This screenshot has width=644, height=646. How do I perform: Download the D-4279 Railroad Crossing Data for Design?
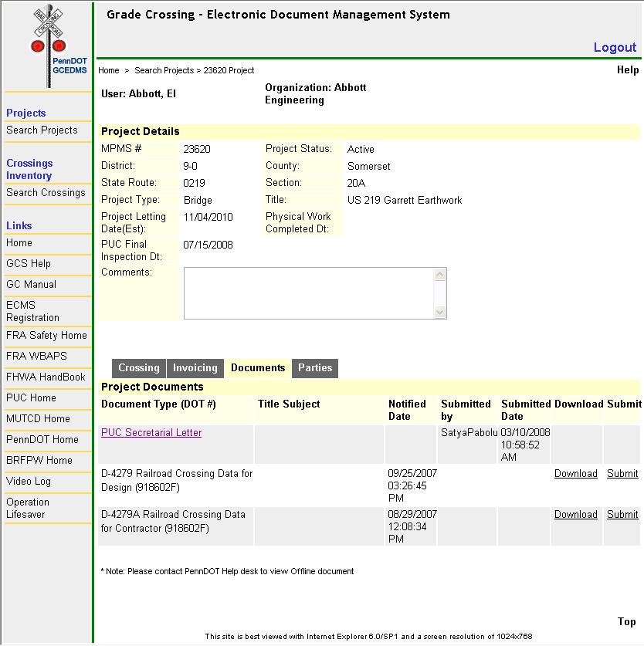click(575, 474)
